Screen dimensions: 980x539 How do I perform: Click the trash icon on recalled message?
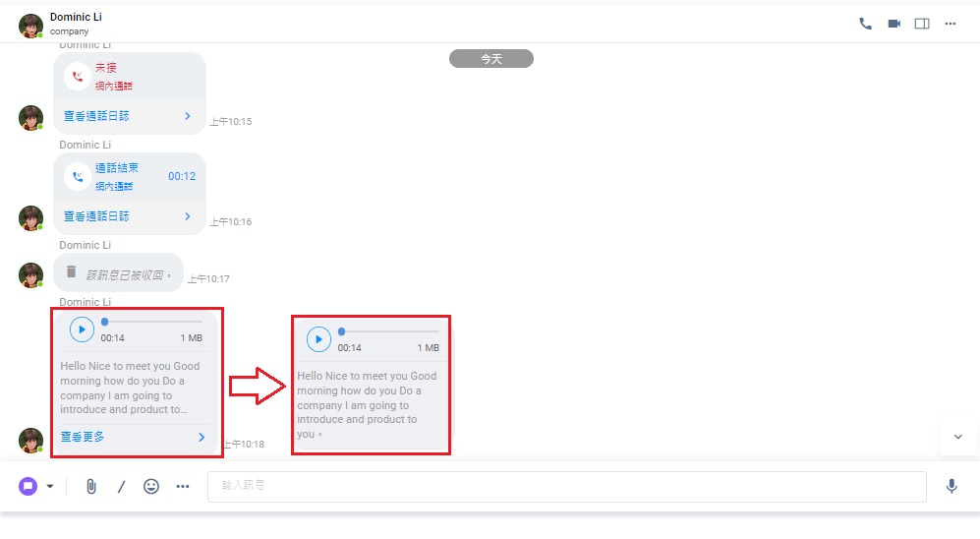pyautogui.click(x=71, y=272)
